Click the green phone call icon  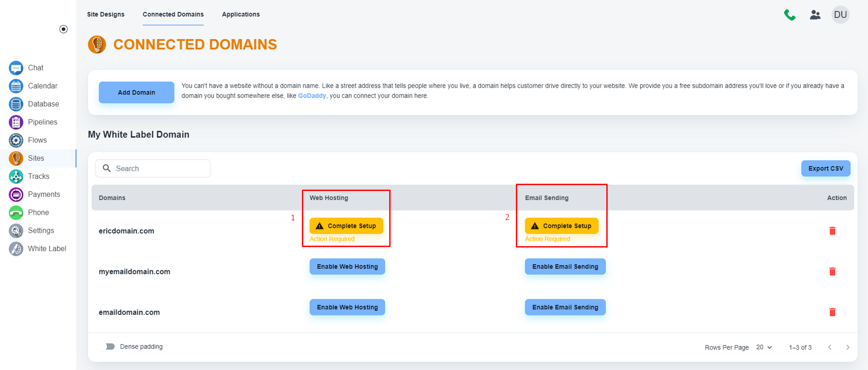[789, 15]
